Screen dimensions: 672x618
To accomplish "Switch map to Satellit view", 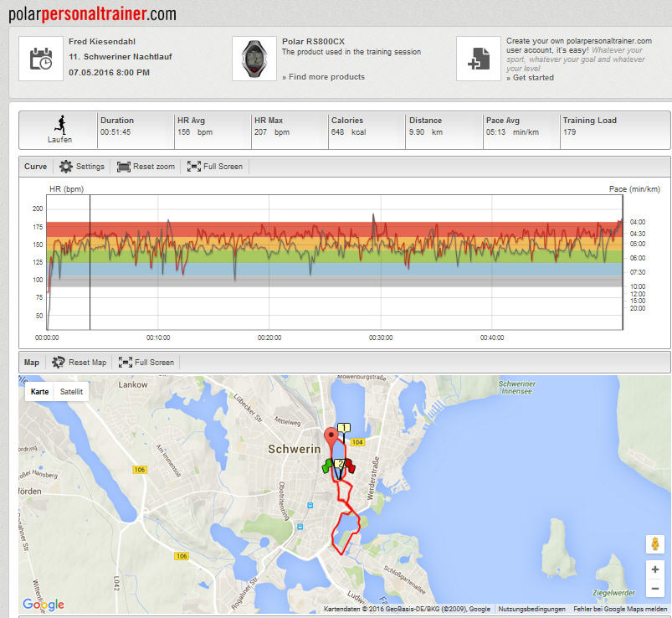I will click(x=71, y=392).
